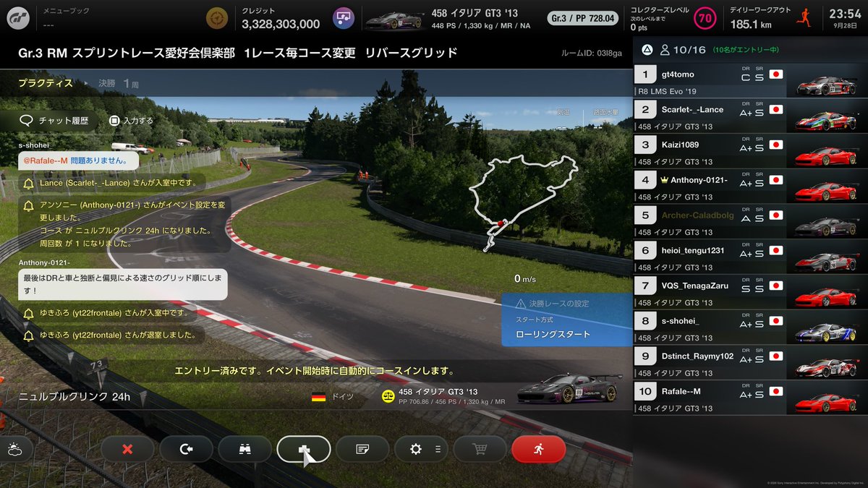Click the triangle icon above entry list

click(x=647, y=51)
